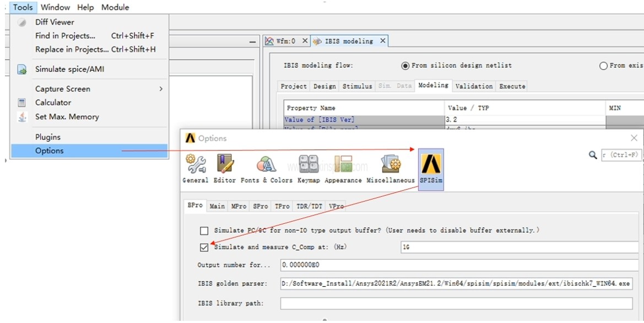Switch to the MPro tab
Screen dimensions: 644x323
pyautogui.click(x=239, y=206)
